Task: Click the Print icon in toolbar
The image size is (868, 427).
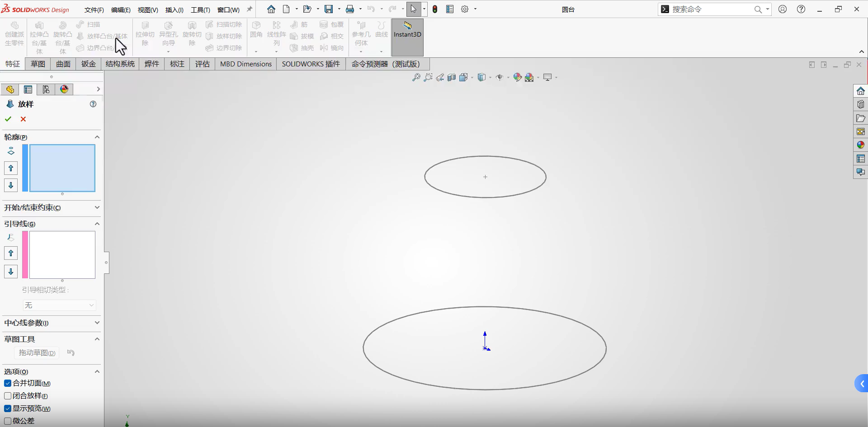Action: (x=350, y=9)
